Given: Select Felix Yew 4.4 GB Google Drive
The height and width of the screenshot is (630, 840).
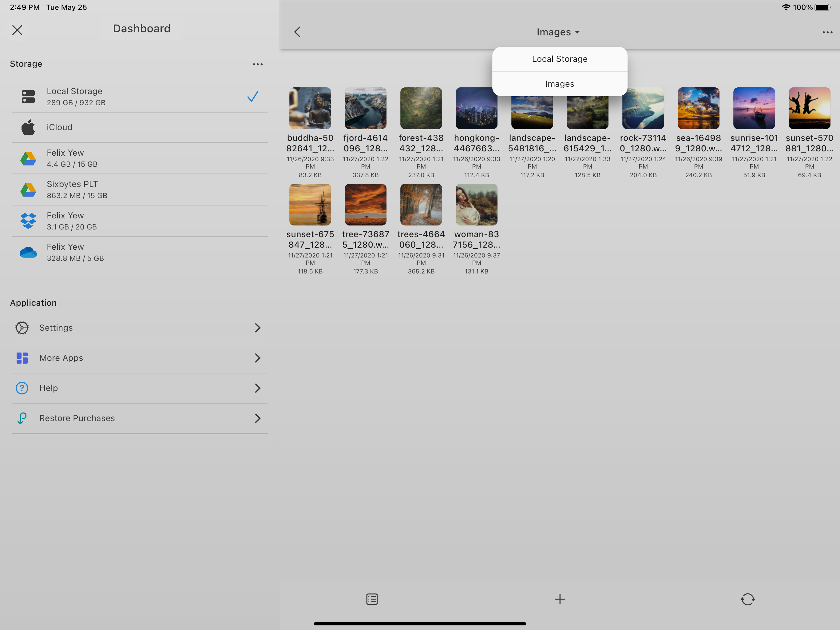Looking at the screenshot, I should click(139, 158).
